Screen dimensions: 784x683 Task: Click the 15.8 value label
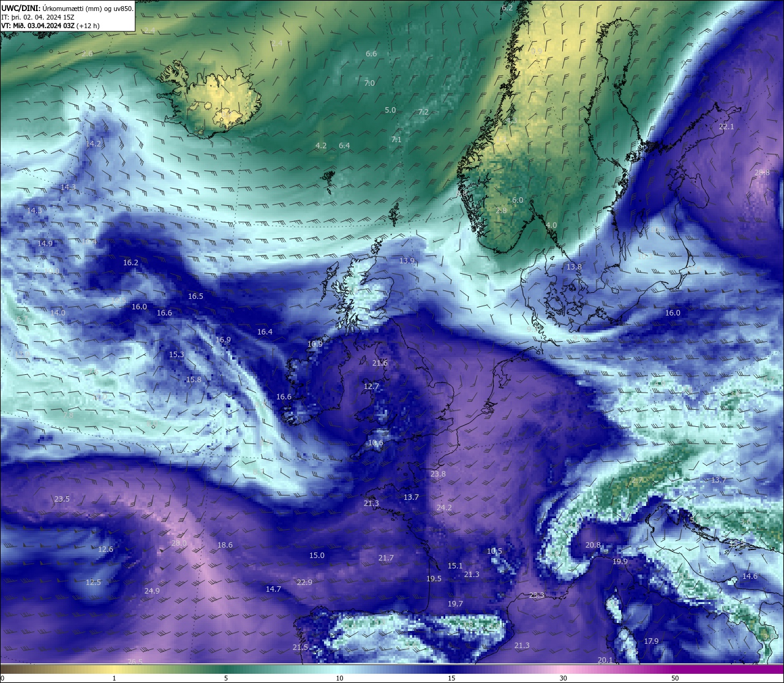coord(194,380)
